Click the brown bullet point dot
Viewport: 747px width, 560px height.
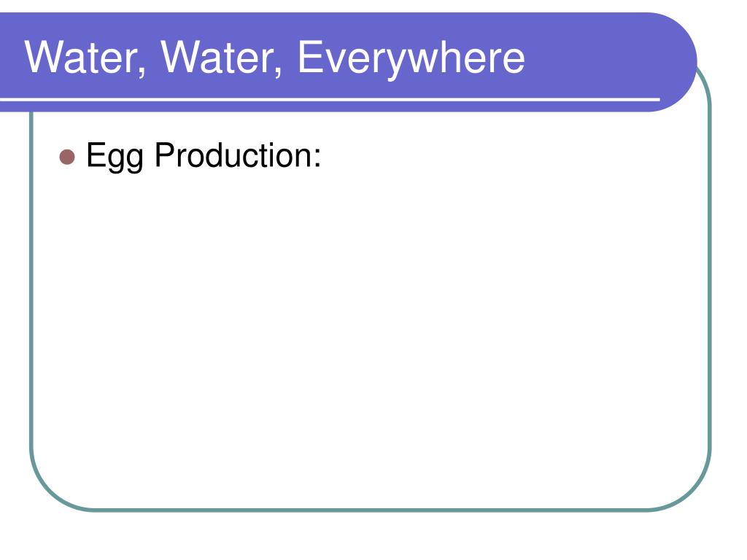coord(67,157)
